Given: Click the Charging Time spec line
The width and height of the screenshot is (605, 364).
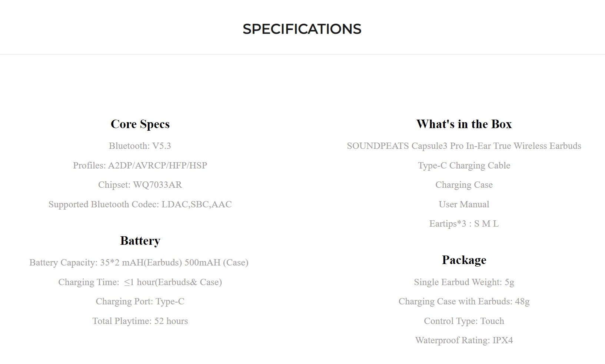Looking at the screenshot, I should pos(140,282).
